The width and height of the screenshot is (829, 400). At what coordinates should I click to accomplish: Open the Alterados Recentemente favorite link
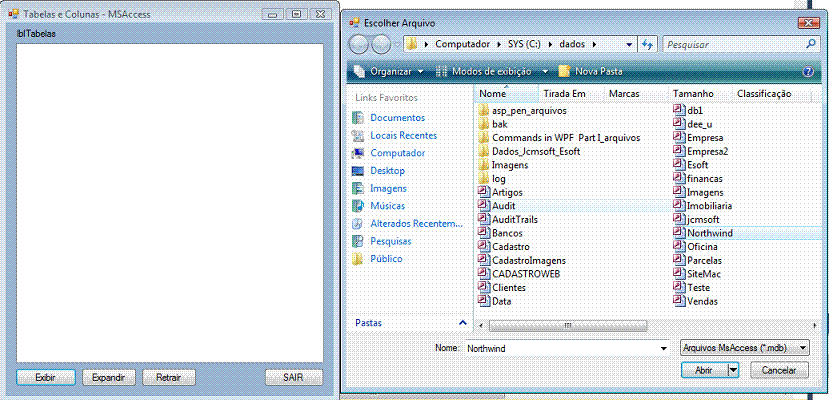(x=416, y=224)
